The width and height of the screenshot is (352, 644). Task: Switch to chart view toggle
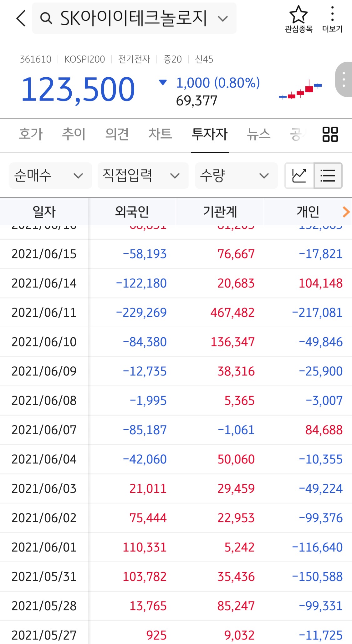[299, 176]
